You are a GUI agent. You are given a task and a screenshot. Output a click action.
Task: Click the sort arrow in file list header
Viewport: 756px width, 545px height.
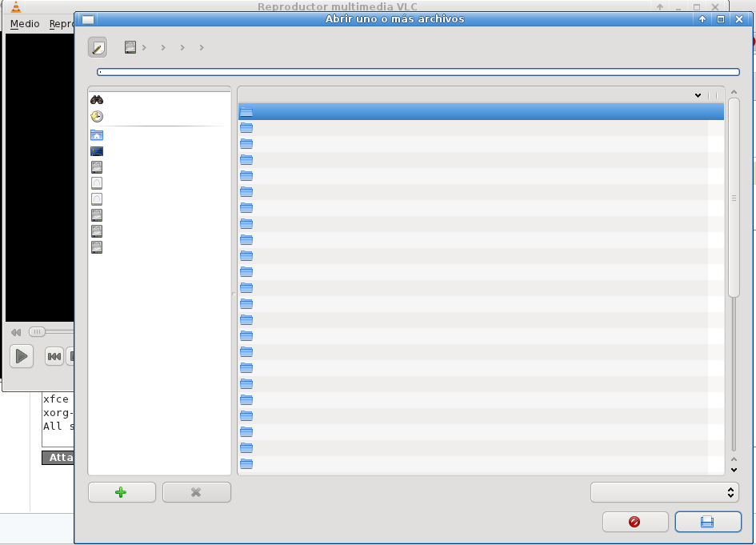coord(698,95)
